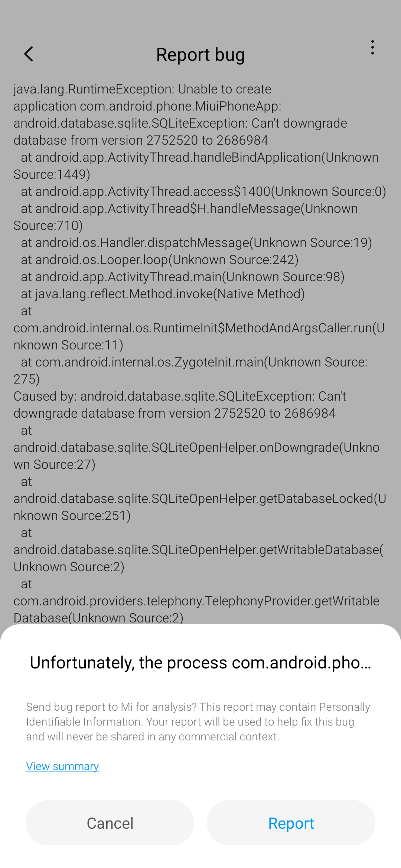Tap the TelephonyProvider.getWritable line
Image resolution: width=401 pixels, height=868 pixels.
pyautogui.click(x=196, y=601)
